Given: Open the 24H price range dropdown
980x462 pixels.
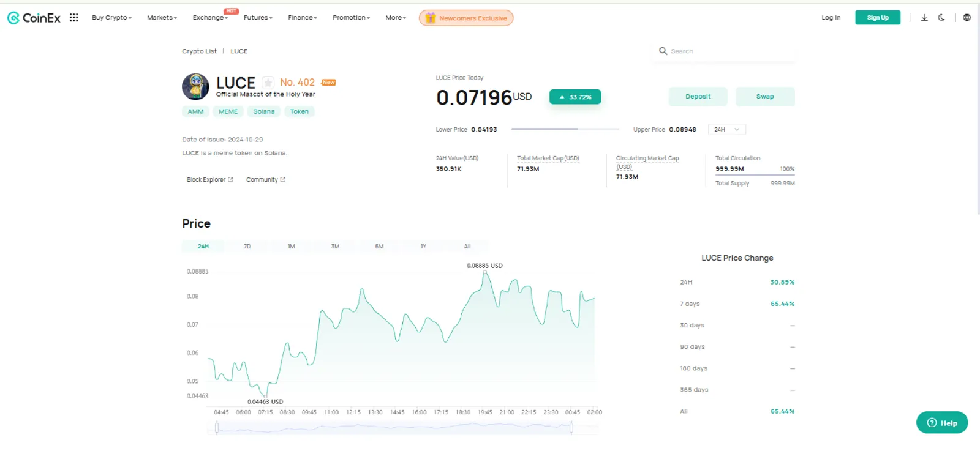Looking at the screenshot, I should tap(727, 130).
